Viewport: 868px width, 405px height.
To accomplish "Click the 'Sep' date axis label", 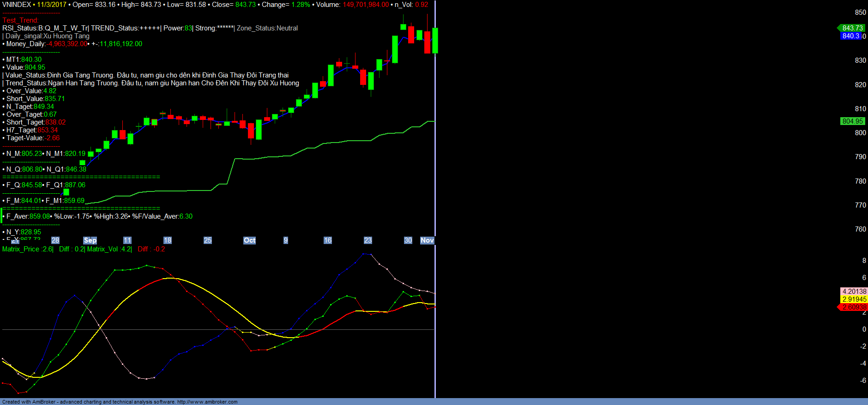I will coord(90,240).
